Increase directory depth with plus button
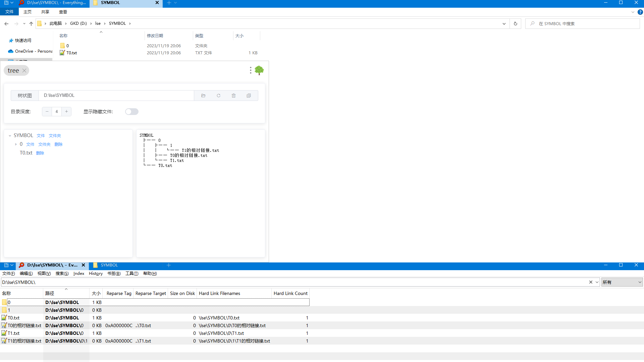Viewport: 644px width, 362px height. tap(66, 112)
